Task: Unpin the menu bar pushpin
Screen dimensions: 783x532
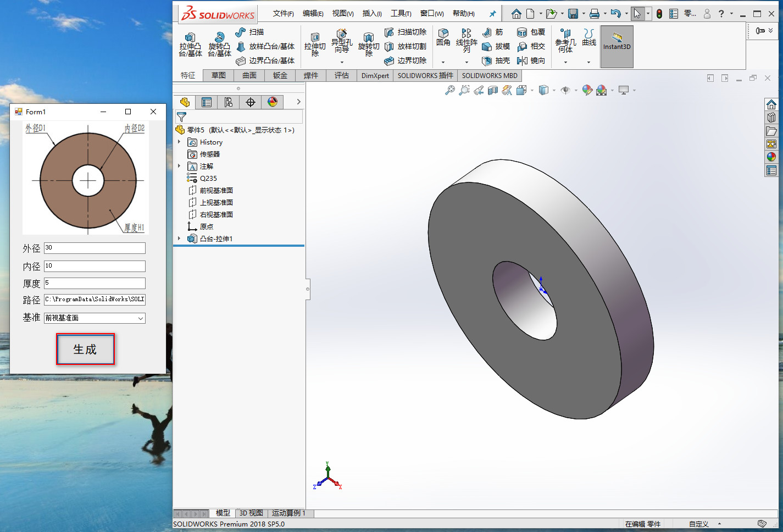Action: [x=492, y=13]
